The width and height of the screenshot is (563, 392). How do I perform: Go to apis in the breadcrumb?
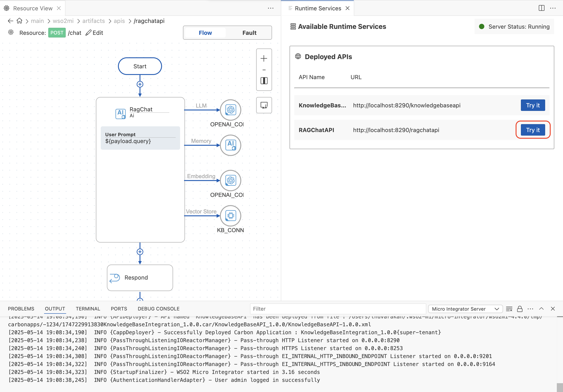(x=119, y=21)
